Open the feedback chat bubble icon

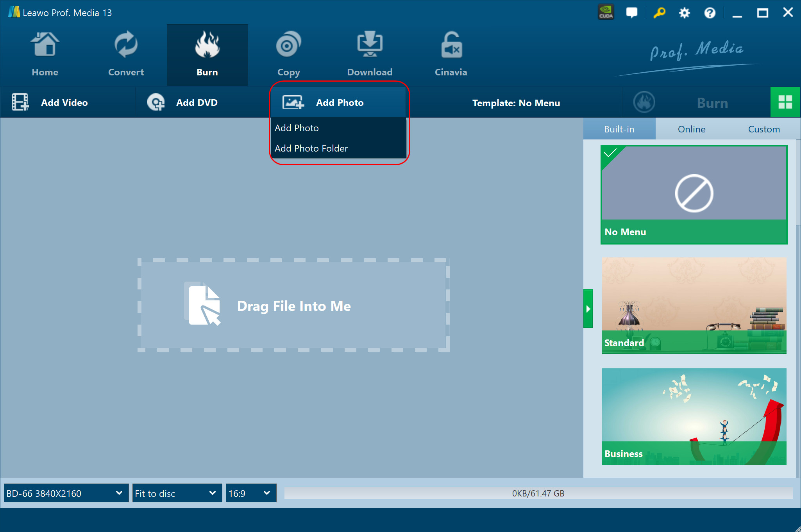click(631, 12)
